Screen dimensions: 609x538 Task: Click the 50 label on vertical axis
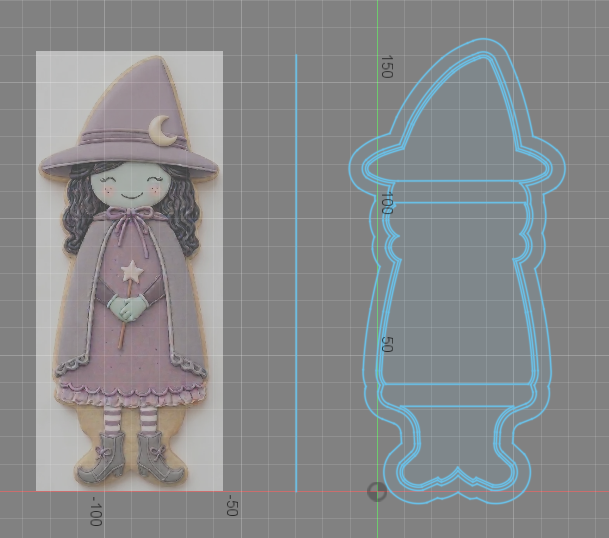tap(386, 344)
